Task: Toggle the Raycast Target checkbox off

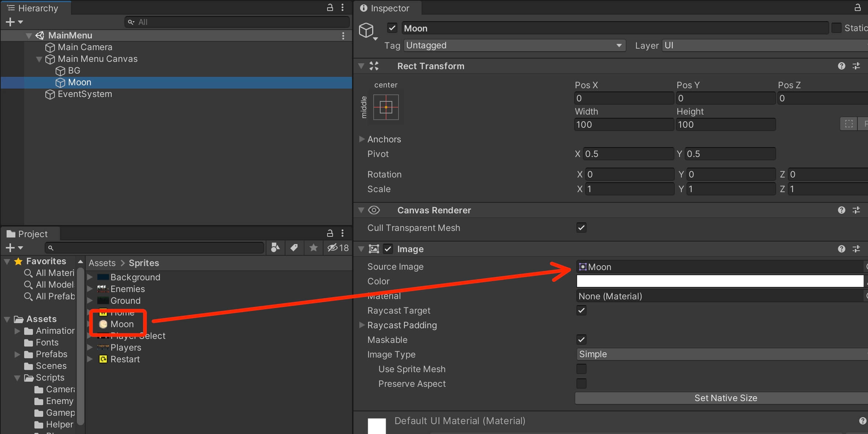Action: click(581, 310)
